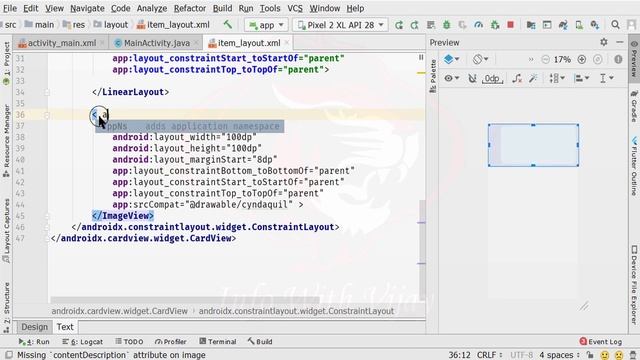Open the VCS menu
640x360 pixels.
pyautogui.click(x=295, y=8)
